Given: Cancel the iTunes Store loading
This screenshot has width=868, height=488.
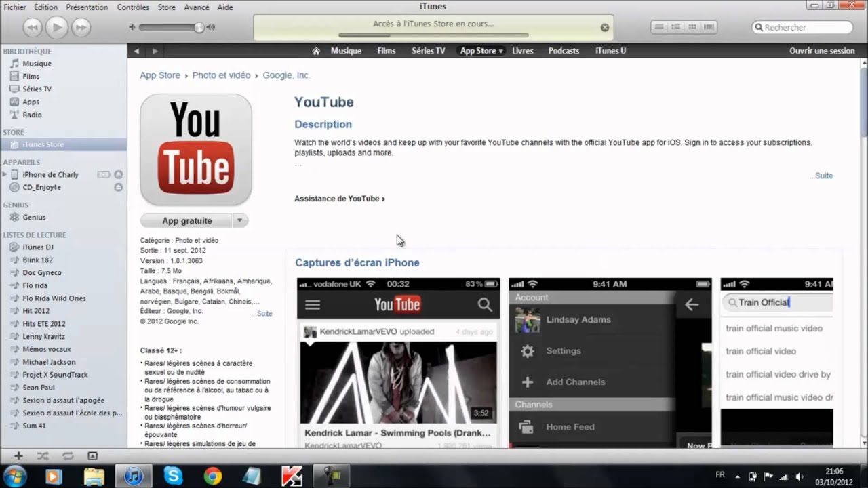Looking at the screenshot, I should pyautogui.click(x=605, y=28).
